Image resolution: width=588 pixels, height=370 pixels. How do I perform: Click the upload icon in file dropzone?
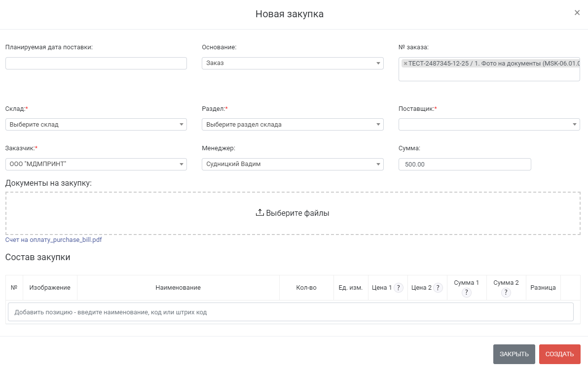coord(260,213)
